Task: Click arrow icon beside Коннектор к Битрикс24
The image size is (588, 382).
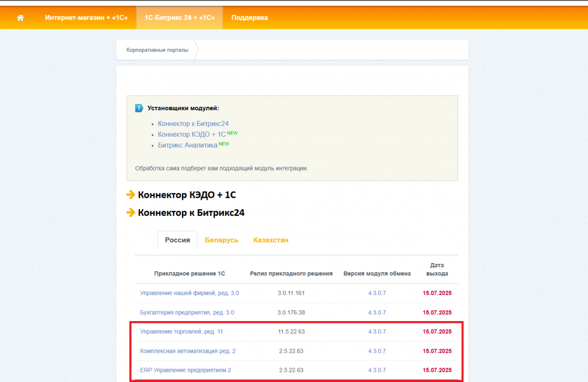Action: pos(130,213)
